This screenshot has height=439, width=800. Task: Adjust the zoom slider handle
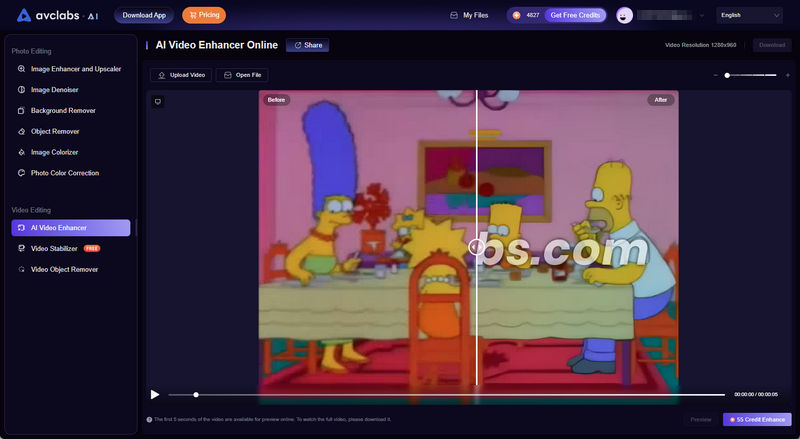[727, 75]
